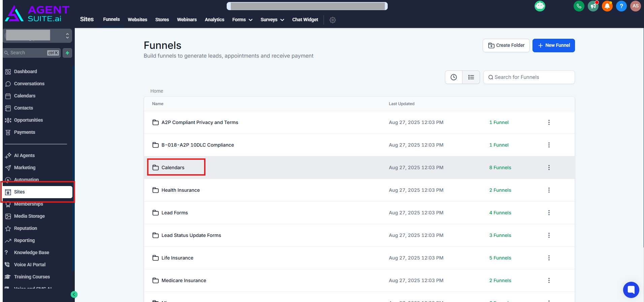The width and height of the screenshot is (644, 302).
Task: Click the AgentSuite.ai logo
Action: (37, 13)
